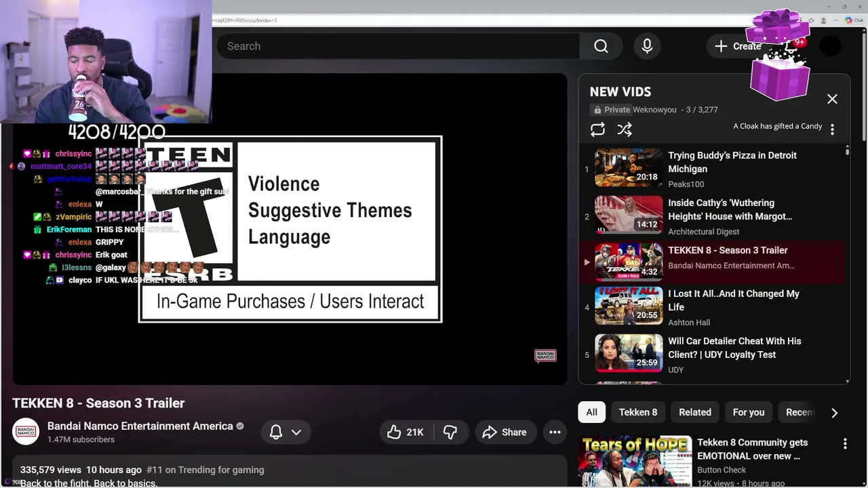Open Bandai Namco Entertainment America channel link
Image resolution: width=868 pixels, height=488 pixels.
tap(140, 426)
